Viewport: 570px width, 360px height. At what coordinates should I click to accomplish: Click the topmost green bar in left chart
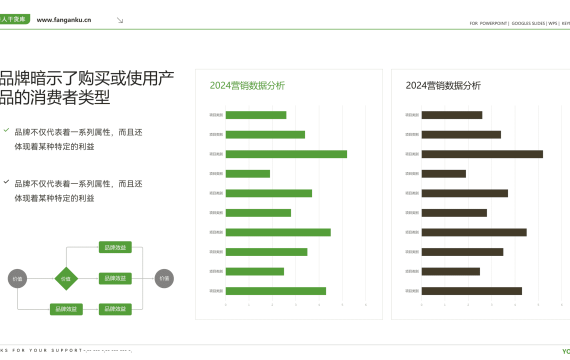pyautogui.click(x=256, y=115)
